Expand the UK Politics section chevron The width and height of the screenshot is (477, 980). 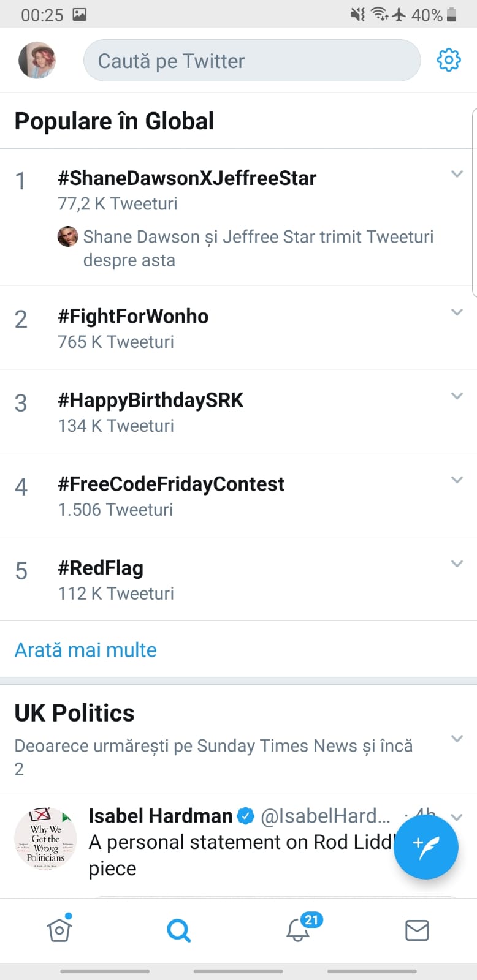click(457, 739)
